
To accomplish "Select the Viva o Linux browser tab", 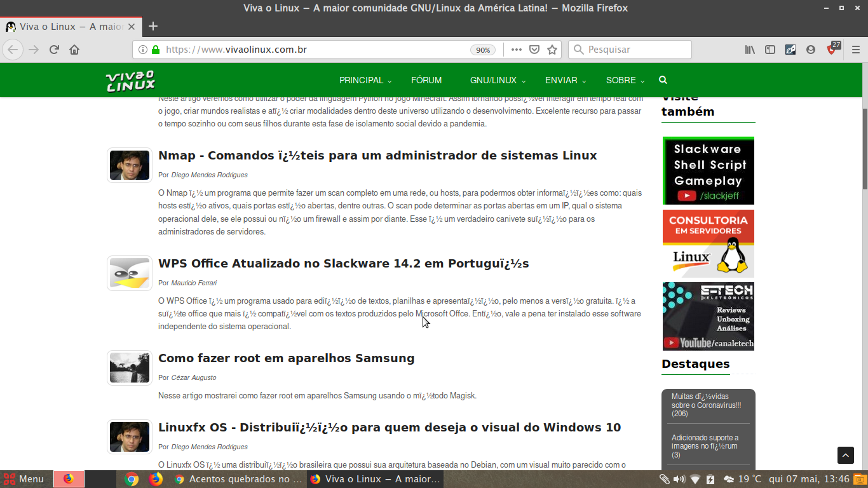I will click(71, 27).
